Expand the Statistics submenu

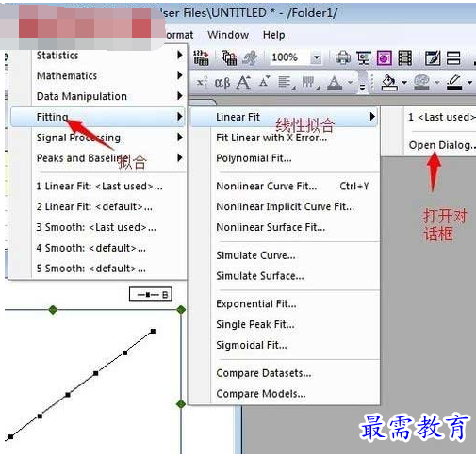99,56
